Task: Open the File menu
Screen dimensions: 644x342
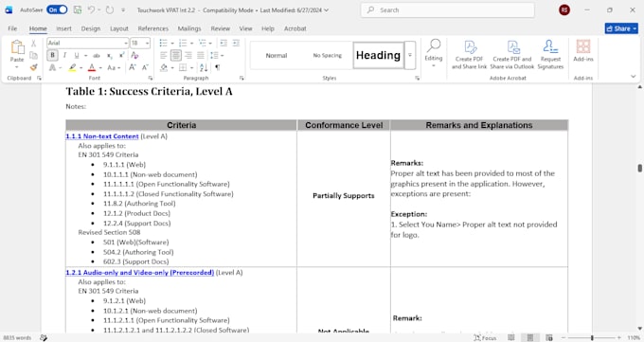Action: 12,28
